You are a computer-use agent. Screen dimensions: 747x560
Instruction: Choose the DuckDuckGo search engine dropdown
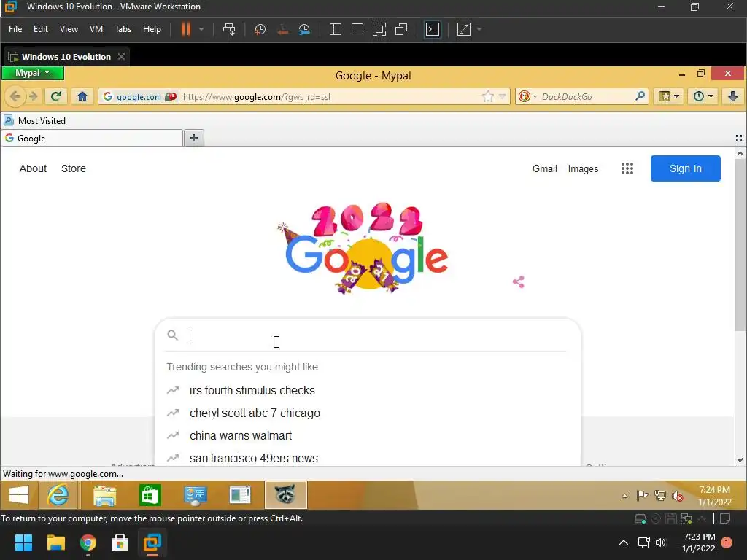click(527, 97)
